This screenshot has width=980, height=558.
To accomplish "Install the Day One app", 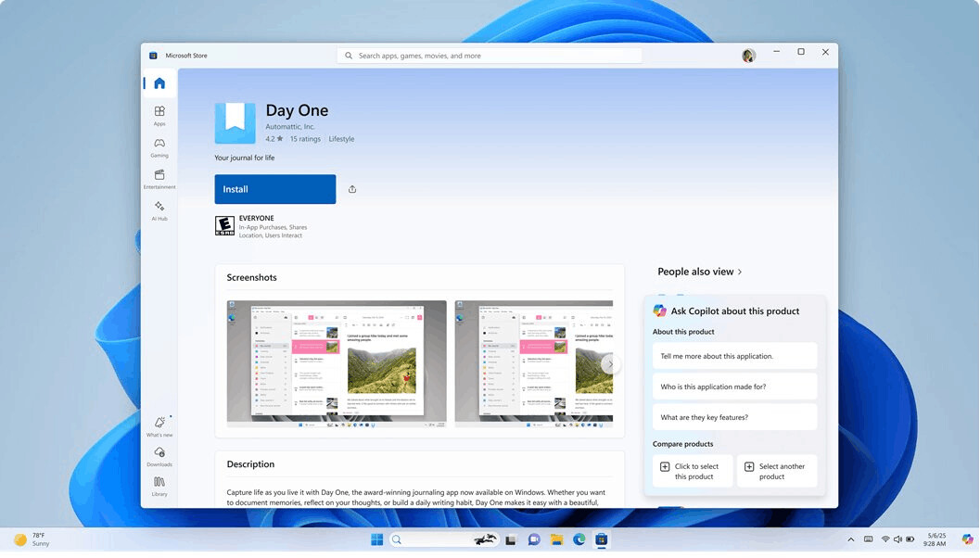I will tap(275, 189).
